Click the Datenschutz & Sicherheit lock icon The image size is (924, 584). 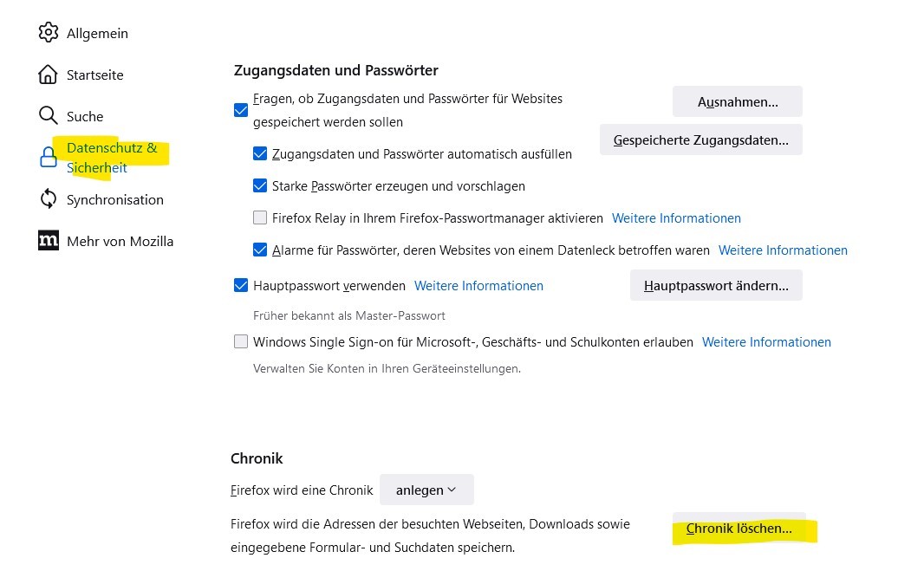49,158
